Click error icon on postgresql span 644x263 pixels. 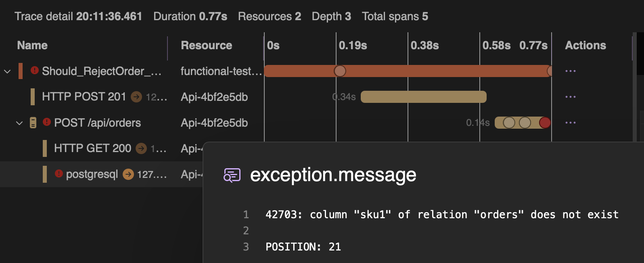(59, 173)
